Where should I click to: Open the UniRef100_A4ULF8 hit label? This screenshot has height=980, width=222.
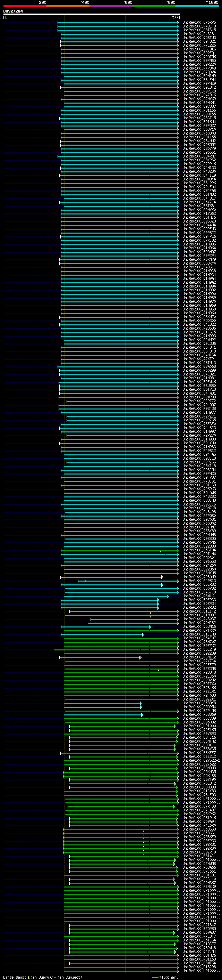pyautogui.click(x=199, y=26)
